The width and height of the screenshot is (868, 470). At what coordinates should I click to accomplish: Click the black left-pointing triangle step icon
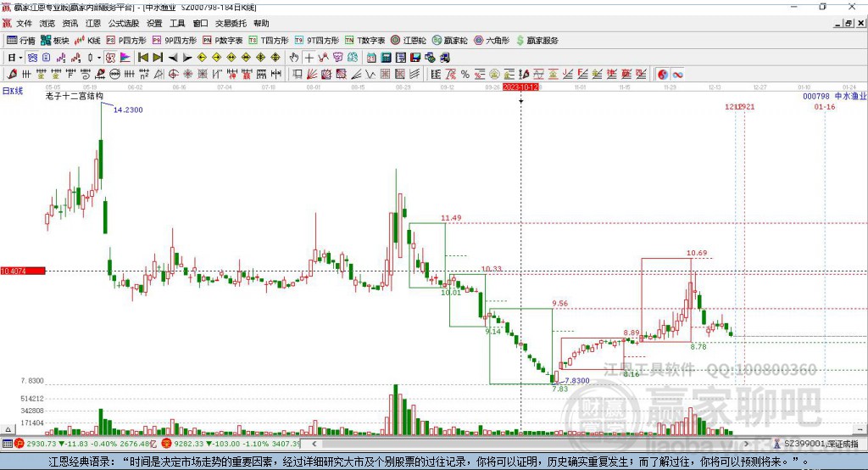tap(172, 57)
